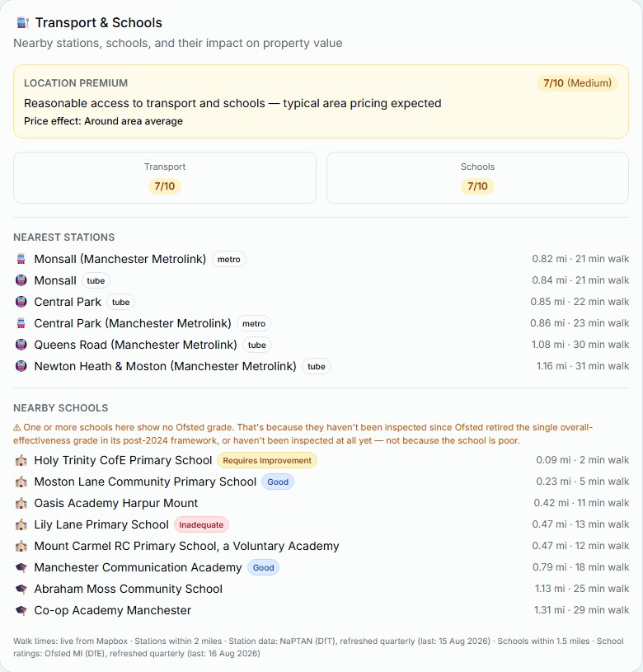Select Monsall (Manchester Metrolink) station name
Screen dimensions: 643x672
coord(120,259)
